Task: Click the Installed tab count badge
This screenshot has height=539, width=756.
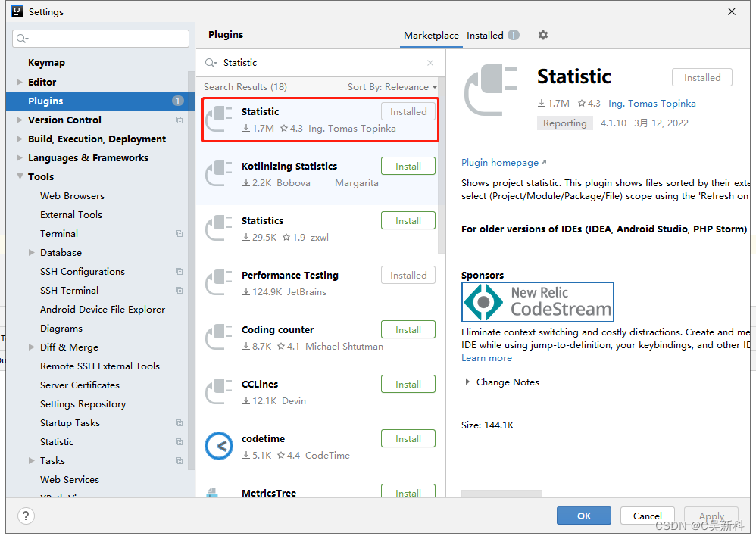Action: click(514, 35)
